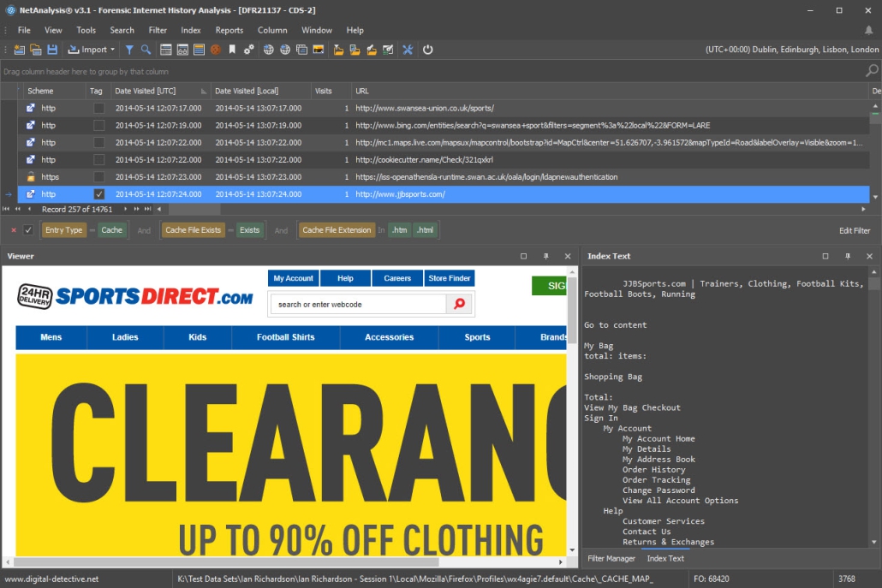Toggle the filter enabled checkbox beside Entry Type
Image resolution: width=882 pixels, height=588 pixels.
click(x=28, y=230)
